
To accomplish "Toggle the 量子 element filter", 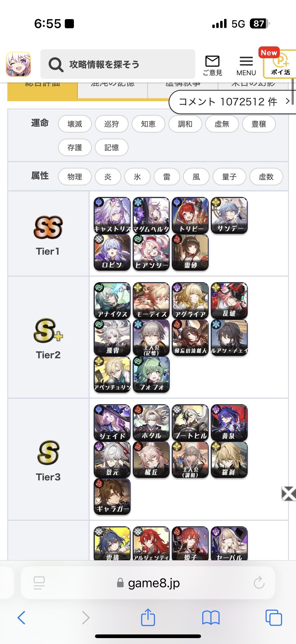I will click(229, 177).
